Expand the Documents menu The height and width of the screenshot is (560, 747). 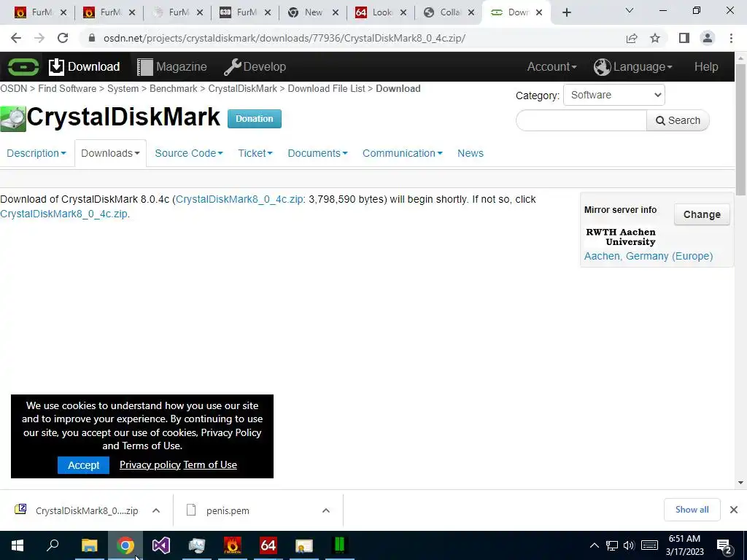pyautogui.click(x=317, y=153)
